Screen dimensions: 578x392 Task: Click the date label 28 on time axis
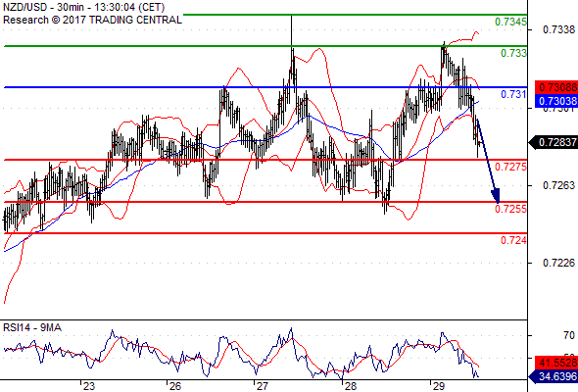pos(351,386)
